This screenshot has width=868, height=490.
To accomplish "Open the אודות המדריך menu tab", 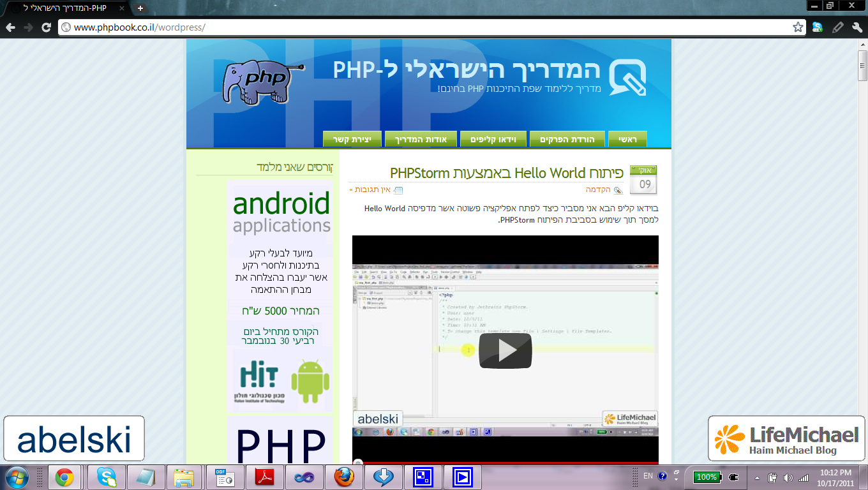I will (x=421, y=139).
